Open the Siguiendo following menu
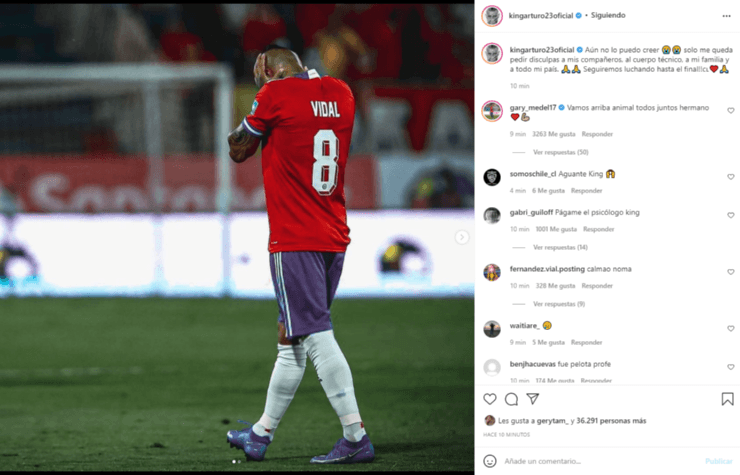The image size is (740, 475). coord(608,15)
